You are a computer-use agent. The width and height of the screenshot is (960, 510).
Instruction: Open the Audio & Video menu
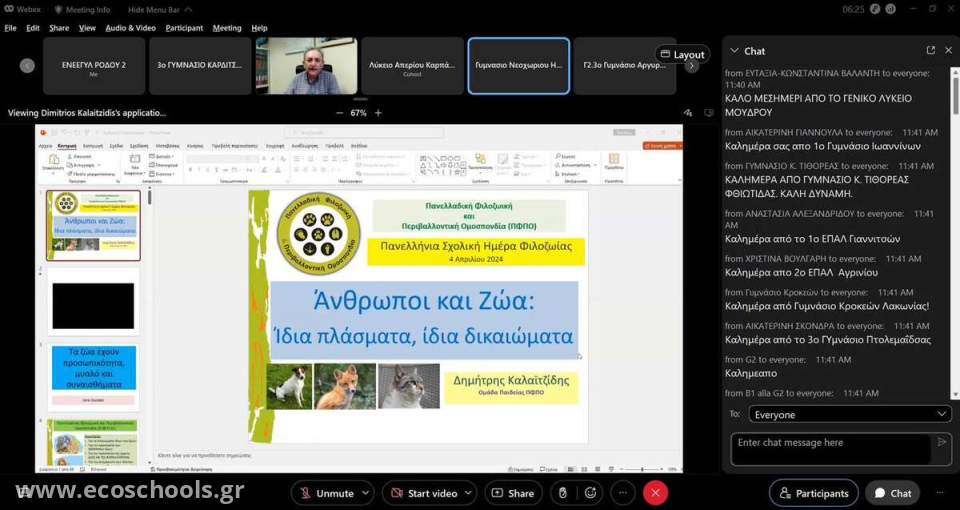(130, 28)
